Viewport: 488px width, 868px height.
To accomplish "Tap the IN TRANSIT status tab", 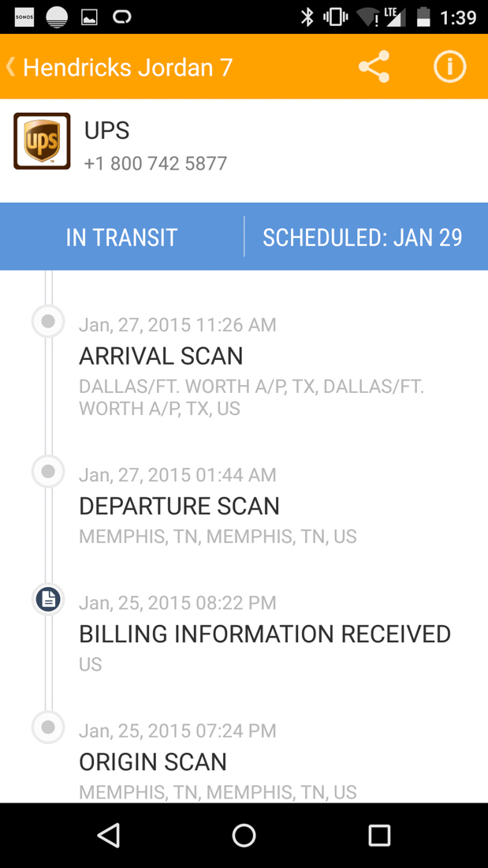I will click(121, 238).
